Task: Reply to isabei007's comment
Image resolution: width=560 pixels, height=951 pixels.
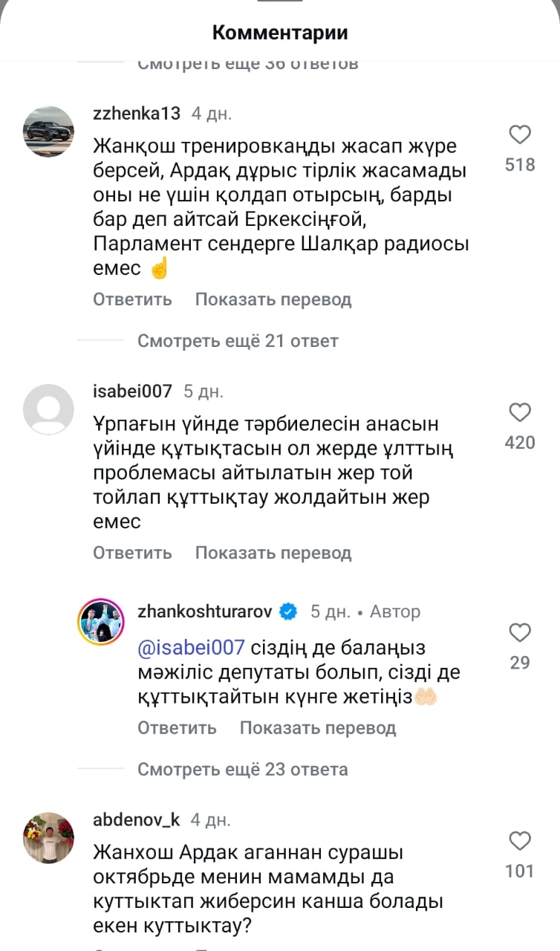Action: coord(132,553)
